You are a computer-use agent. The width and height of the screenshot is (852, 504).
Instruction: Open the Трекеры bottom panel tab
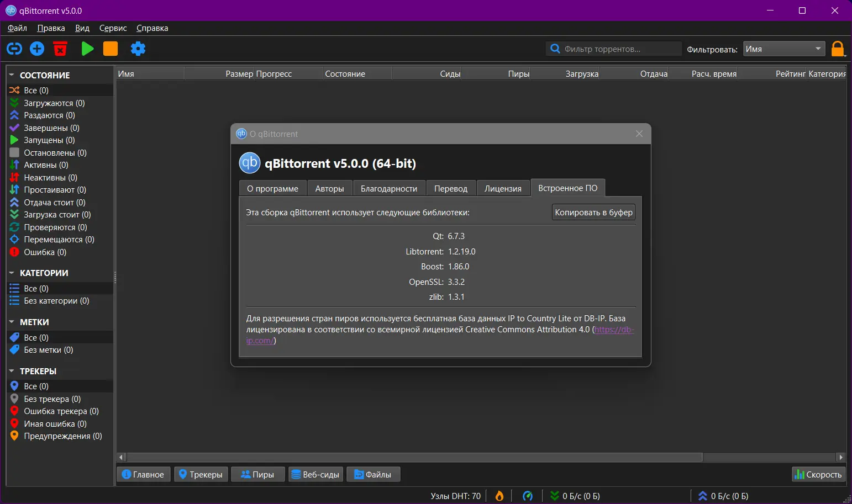tap(201, 474)
